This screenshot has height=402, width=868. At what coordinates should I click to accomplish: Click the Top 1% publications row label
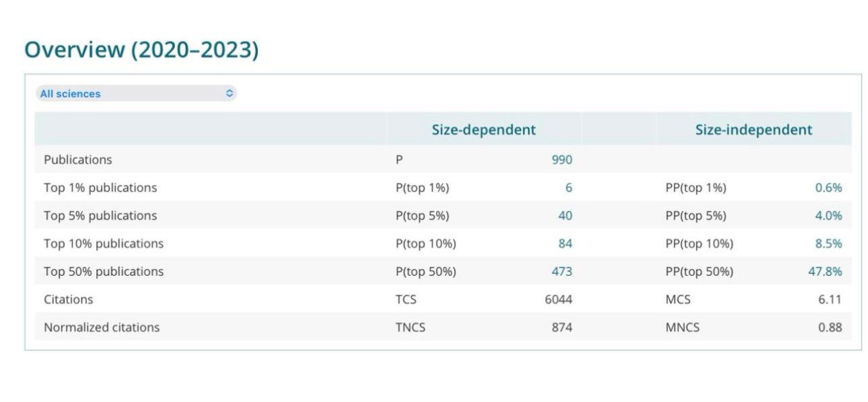tap(100, 188)
